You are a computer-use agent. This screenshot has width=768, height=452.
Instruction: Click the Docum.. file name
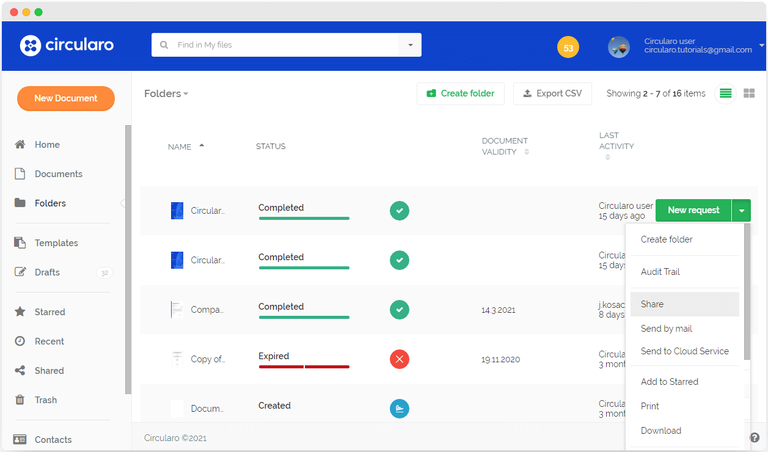pos(207,408)
